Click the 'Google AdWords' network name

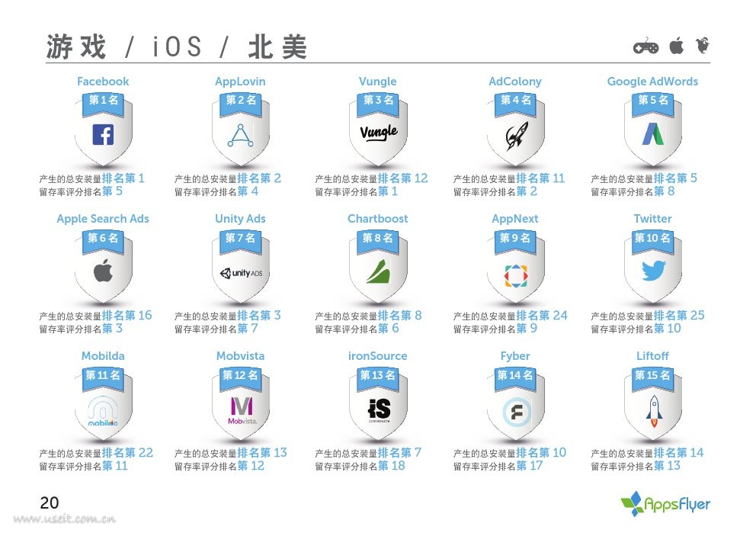(x=652, y=82)
